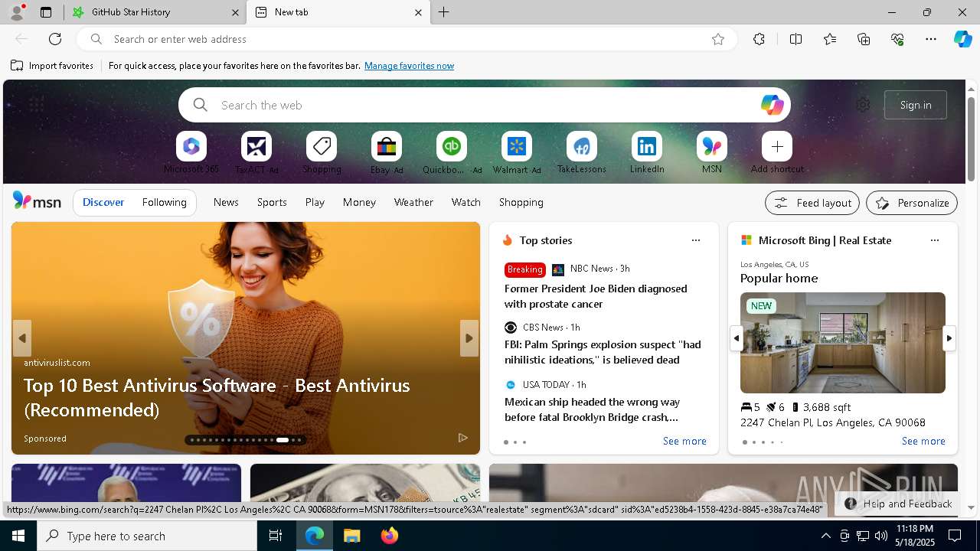Open Browser essentials heart icon

pyautogui.click(x=897, y=39)
